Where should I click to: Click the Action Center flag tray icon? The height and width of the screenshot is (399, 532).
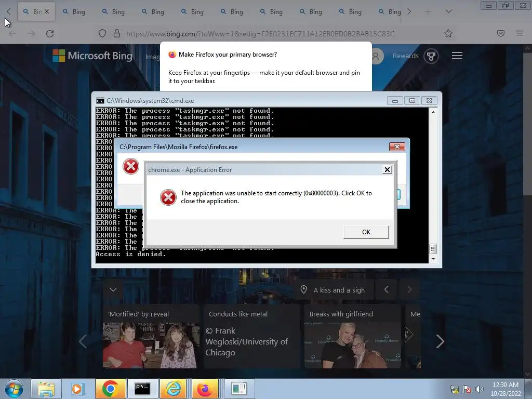(467, 389)
